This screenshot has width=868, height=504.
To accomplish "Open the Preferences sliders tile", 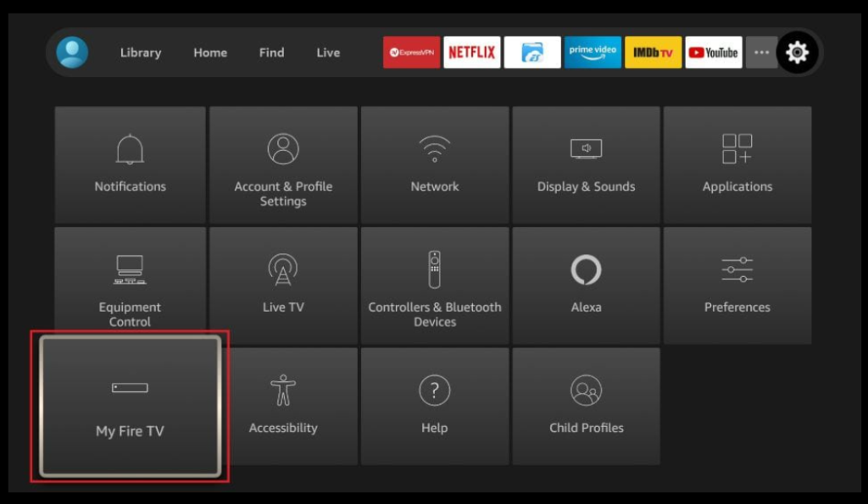I will 737,285.
